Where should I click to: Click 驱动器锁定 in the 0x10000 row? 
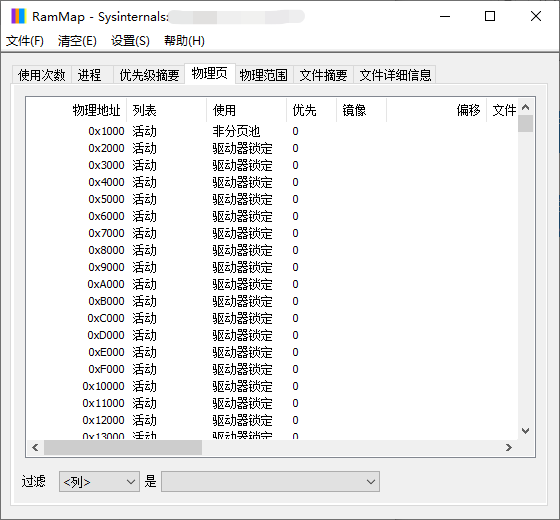[x=242, y=386]
